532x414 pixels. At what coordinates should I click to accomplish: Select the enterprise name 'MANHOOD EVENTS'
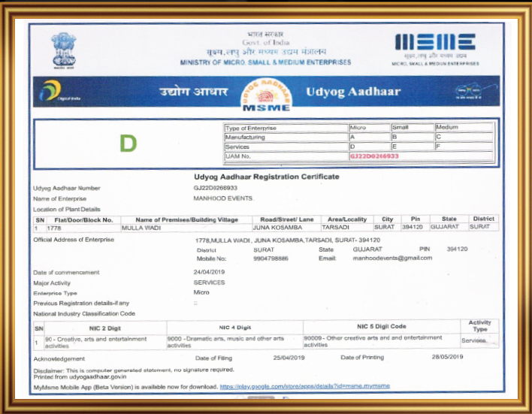click(224, 198)
